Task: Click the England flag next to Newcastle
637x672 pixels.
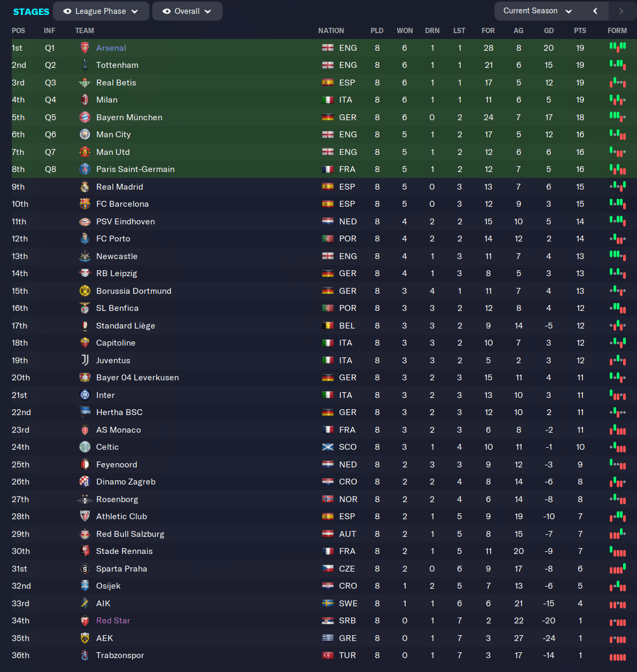Action: (x=328, y=256)
